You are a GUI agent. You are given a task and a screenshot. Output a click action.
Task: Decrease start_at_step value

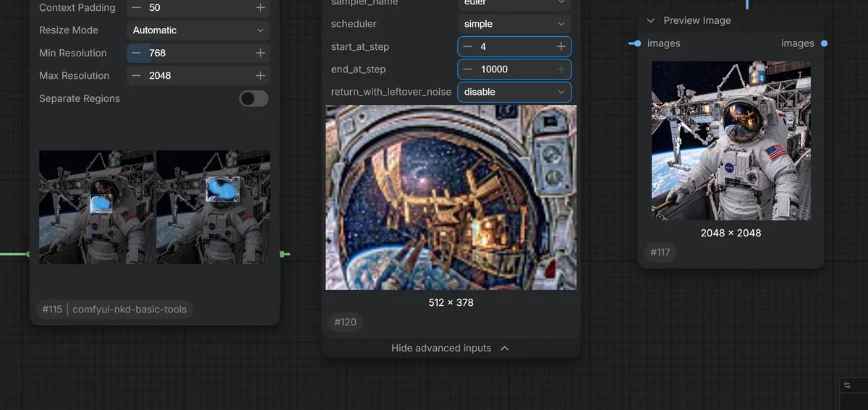468,46
